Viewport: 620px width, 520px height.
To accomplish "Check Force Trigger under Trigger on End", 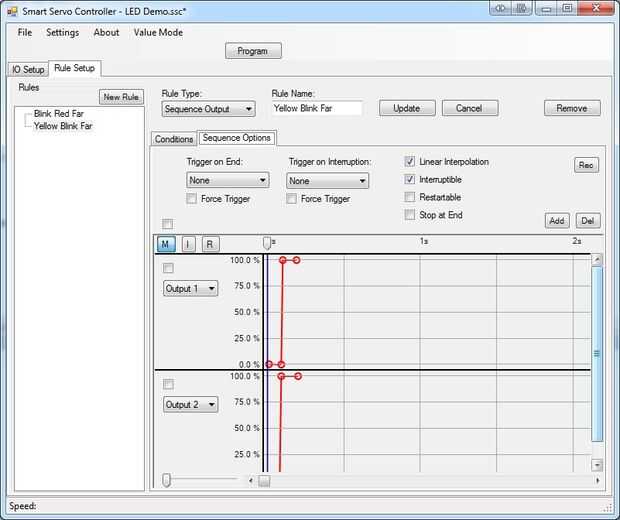I will click(191, 199).
